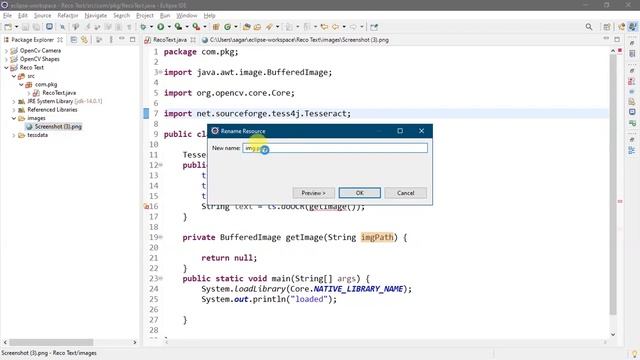The height and width of the screenshot is (360, 640).
Task: Open the New dropdown arrow
Action: [x=16, y=27]
